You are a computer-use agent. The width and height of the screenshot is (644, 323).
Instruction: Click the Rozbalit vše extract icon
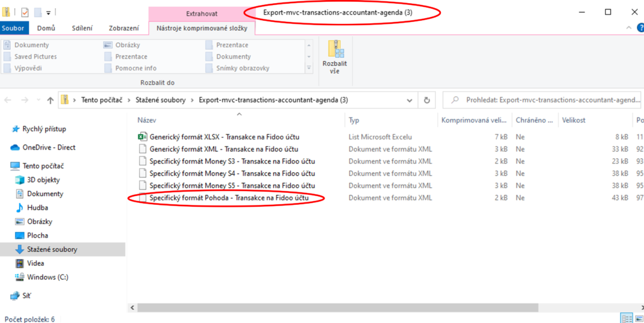pos(336,49)
